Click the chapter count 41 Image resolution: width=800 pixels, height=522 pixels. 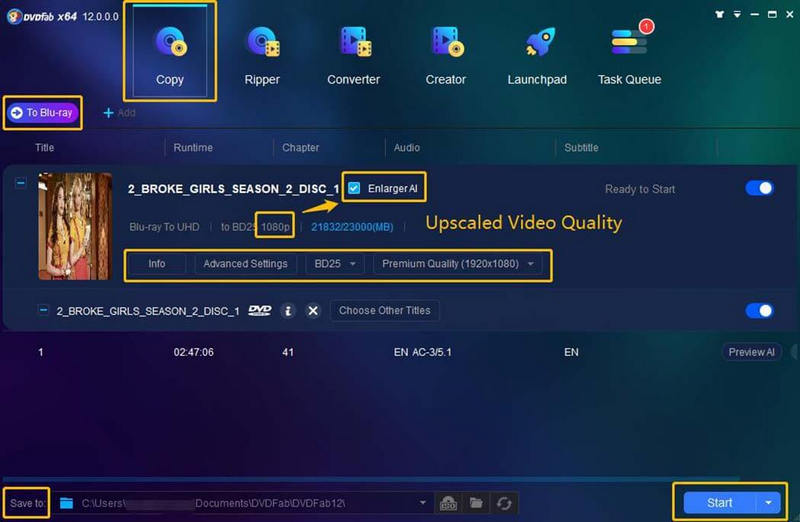click(x=288, y=352)
